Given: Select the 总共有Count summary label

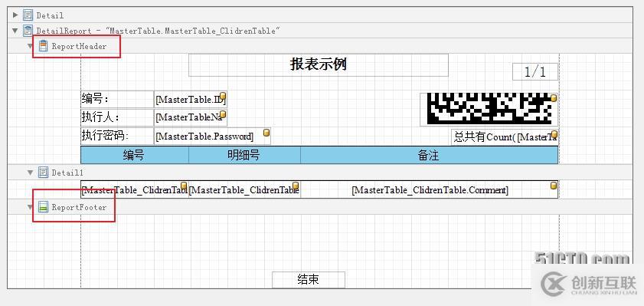Looking at the screenshot, I should point(505,137).
